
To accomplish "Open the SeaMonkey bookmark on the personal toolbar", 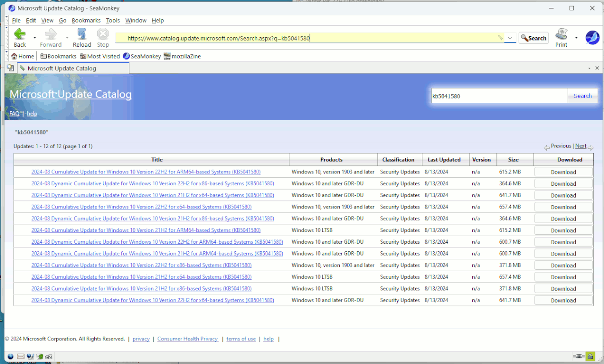I will [142, 56].
